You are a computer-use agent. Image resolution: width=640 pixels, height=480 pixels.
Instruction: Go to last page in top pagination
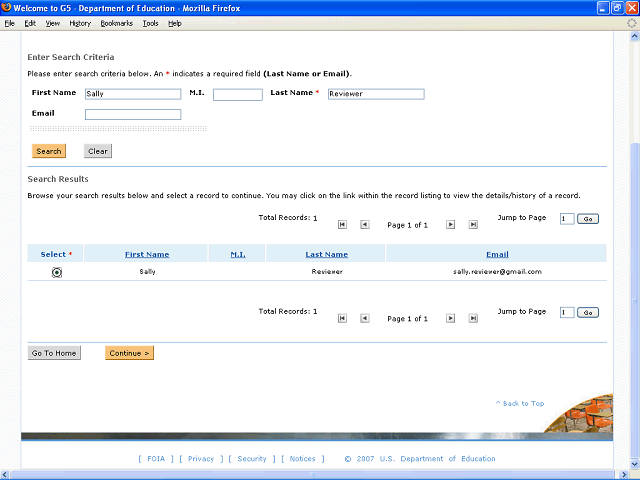(x=473, y=224)
